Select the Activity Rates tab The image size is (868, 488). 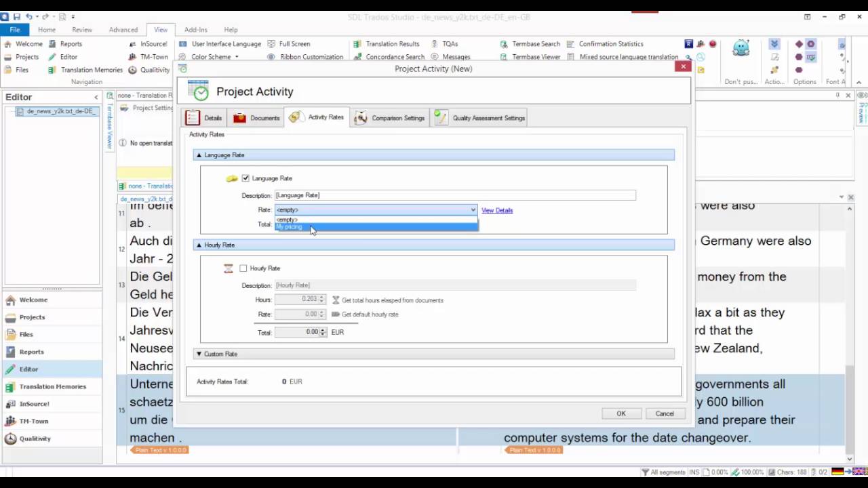pos(317,117)
